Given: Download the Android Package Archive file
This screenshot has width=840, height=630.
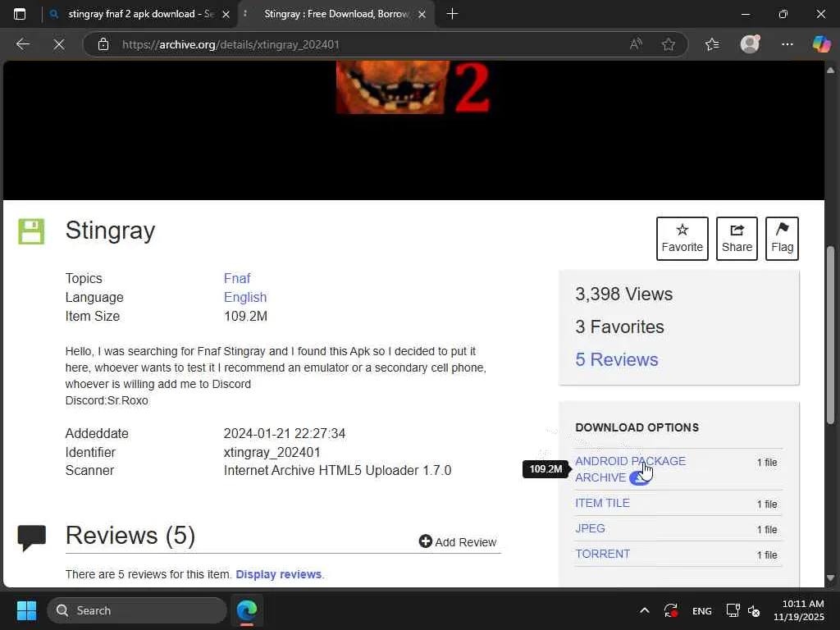Looking at the screenshot, I should pyautogui.click(x=630, y=469).
